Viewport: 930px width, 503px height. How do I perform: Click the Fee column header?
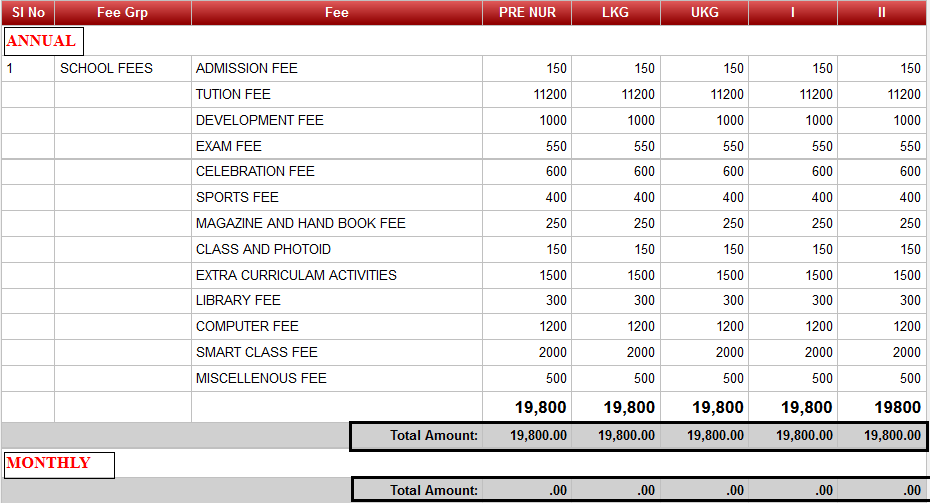point(336,13)
